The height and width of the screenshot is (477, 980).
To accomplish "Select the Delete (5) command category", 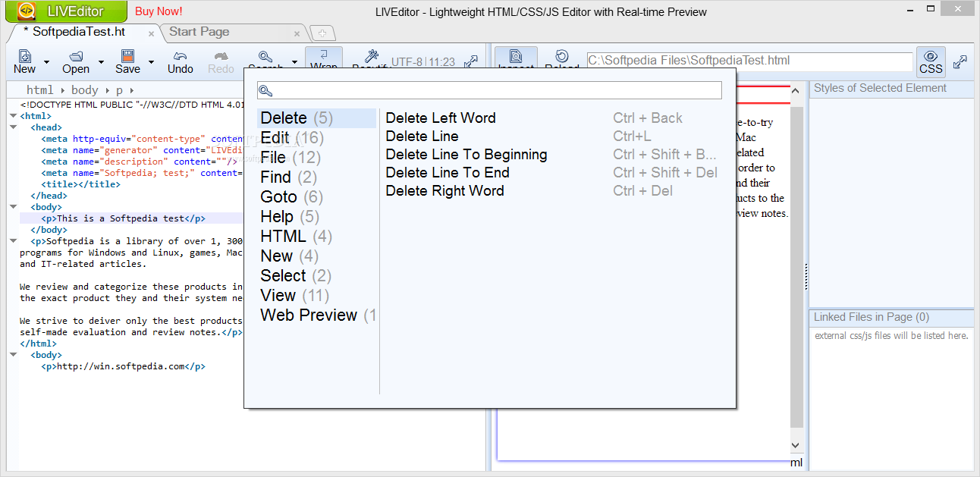I will click(317, 118).
